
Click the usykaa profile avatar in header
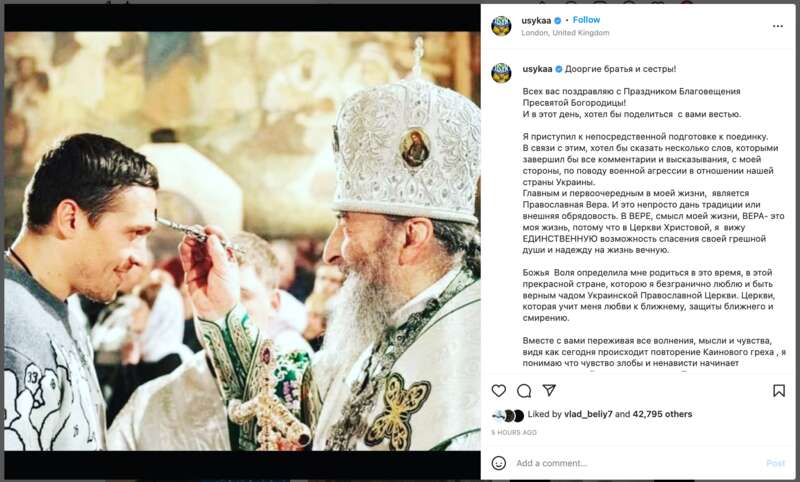(x=501, y=26)
